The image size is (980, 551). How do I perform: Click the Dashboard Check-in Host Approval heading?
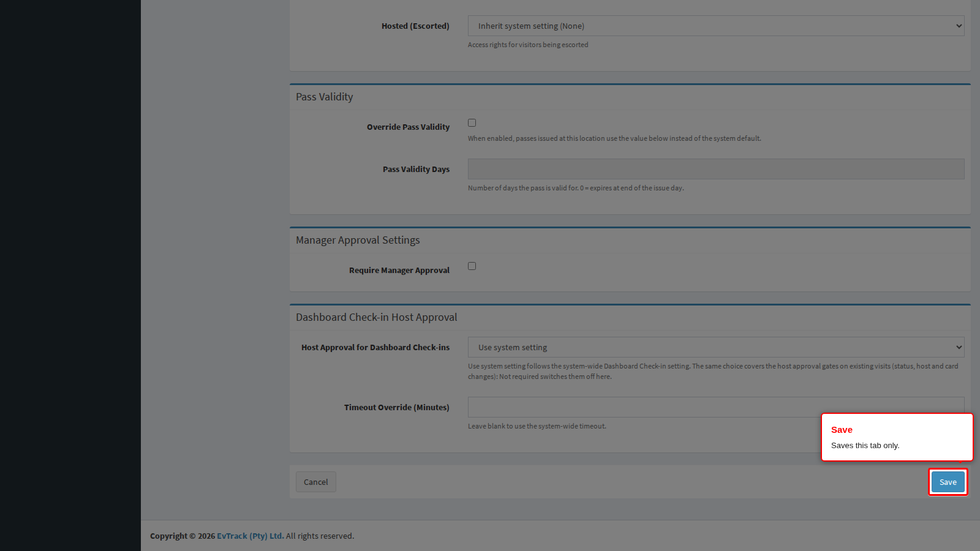pyautogui.click(x=377, y=317)
